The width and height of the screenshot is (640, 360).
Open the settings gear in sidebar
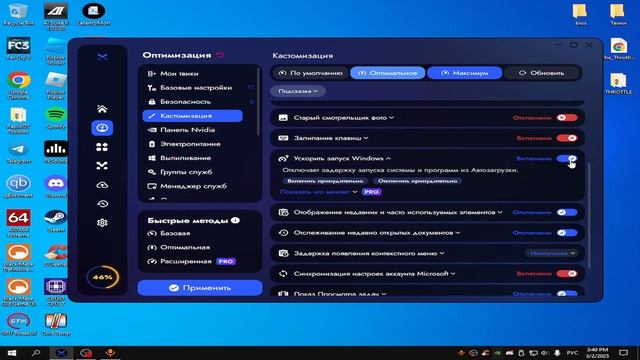[x=102, y=223]
